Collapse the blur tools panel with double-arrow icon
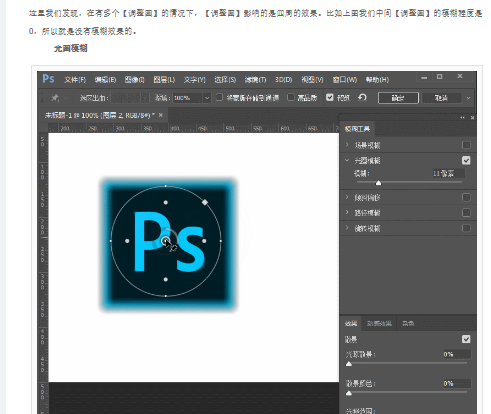Image resolution: width=491 pixels, height=414 pixels. click(462, 117)
